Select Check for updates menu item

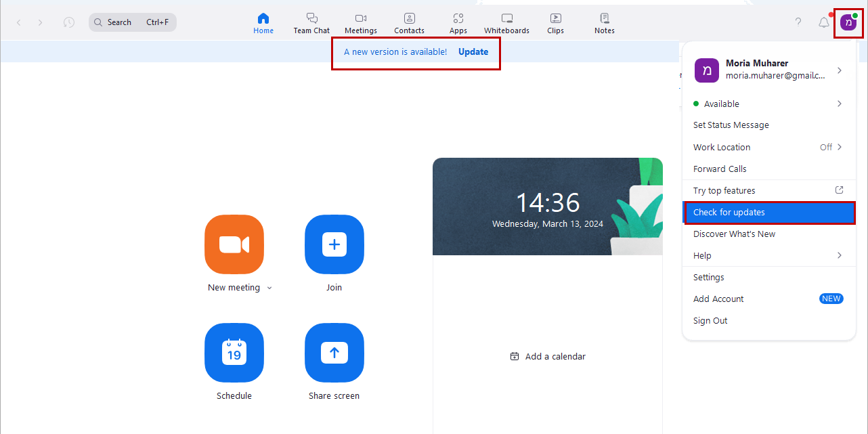pos(768,212)
